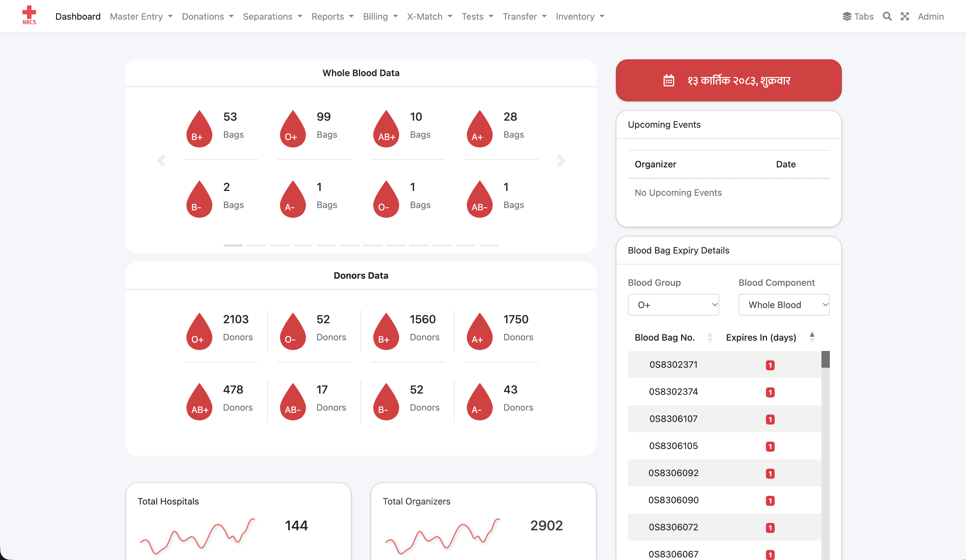
Task: Click the A+ donors drop with 1750 donors
Action: tap(479, 331)
